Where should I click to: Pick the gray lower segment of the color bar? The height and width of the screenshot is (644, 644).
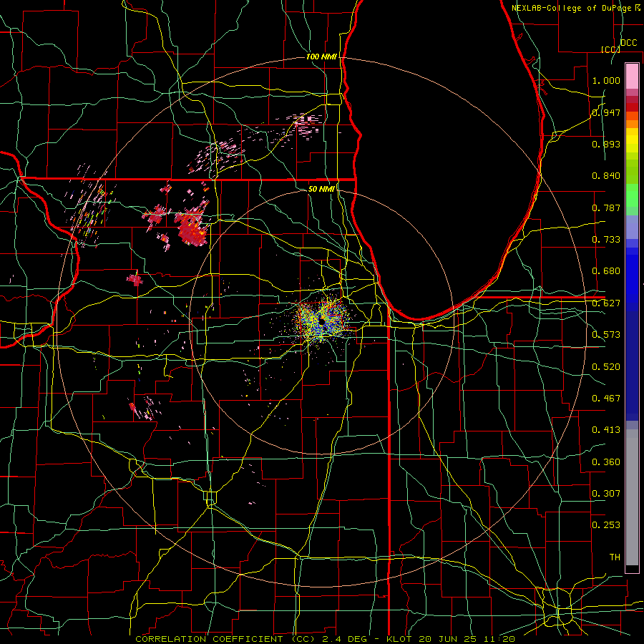[x=632, y=497]
